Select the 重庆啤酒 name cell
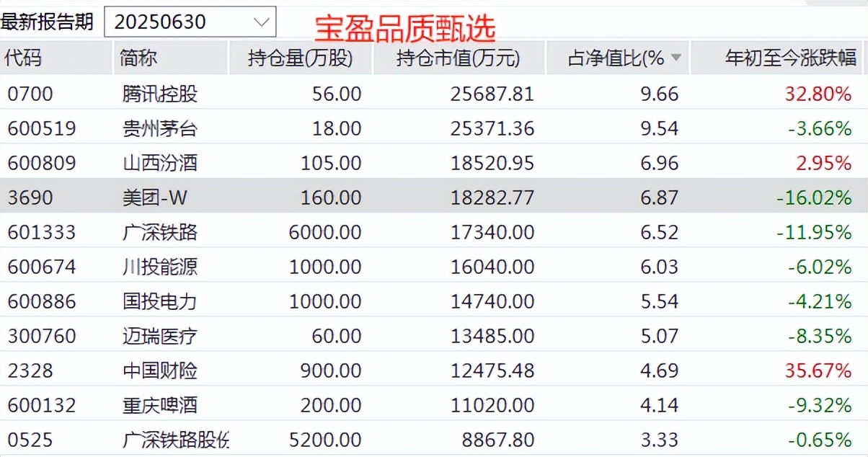 (x=160, y=405)
